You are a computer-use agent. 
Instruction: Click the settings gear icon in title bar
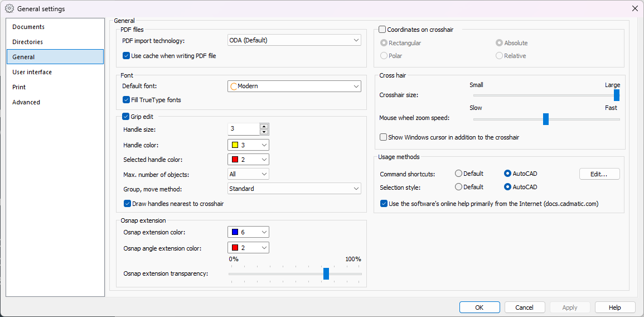coord(9,8)
